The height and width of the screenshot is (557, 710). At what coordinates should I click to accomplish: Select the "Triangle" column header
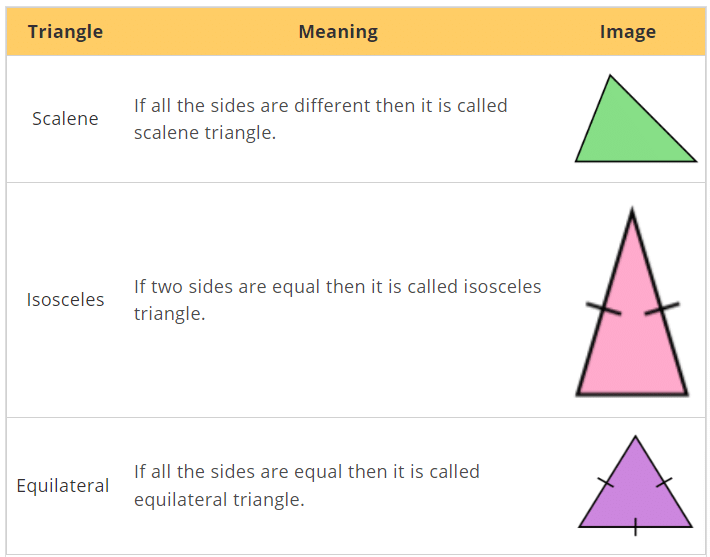[65, 32]
